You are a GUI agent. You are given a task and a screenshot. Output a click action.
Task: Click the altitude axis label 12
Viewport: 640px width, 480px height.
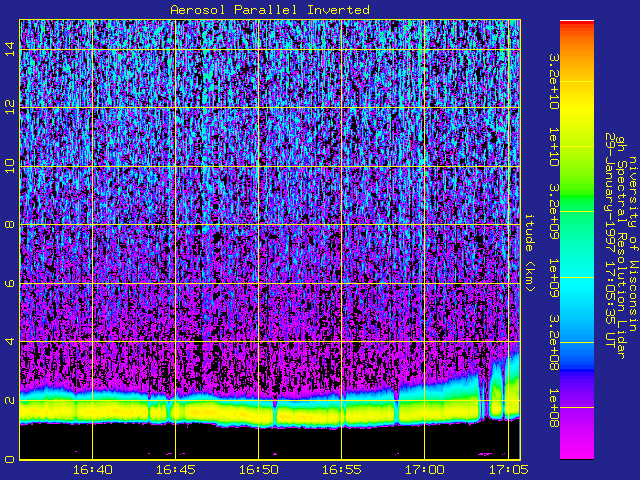(10, 107)
